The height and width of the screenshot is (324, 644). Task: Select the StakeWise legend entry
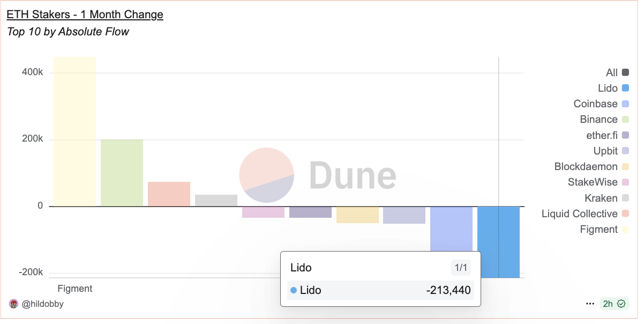click(x=593, y=182)
